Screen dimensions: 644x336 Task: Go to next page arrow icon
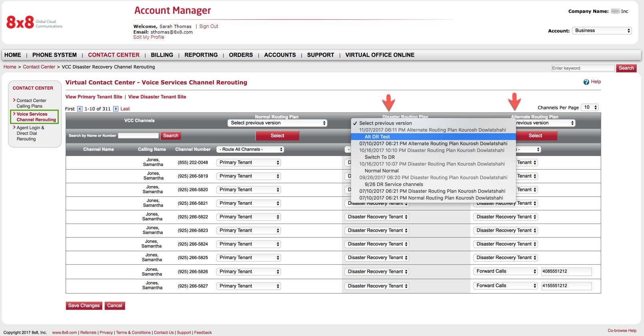pyautogui.click(x=116, y=109)
